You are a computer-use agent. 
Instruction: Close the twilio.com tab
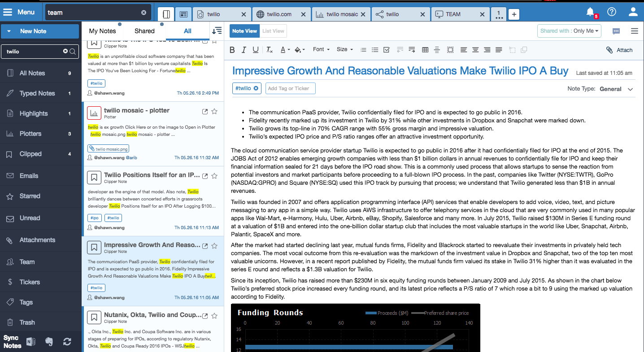[x=304, y=14]
